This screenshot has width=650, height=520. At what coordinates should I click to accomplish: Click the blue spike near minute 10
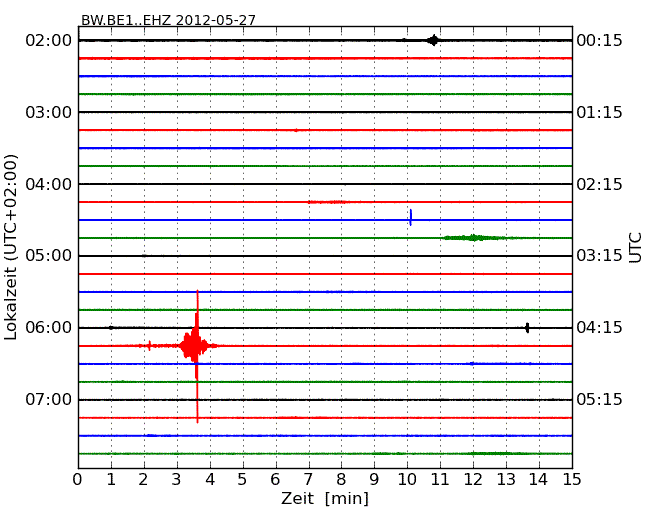click(x=410, y=217)
